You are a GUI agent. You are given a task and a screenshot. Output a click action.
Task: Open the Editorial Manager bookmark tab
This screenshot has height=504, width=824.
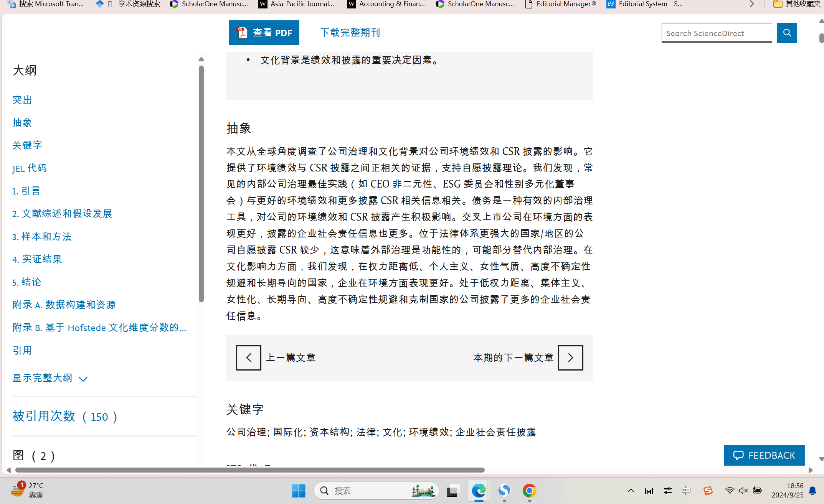point(561,4)
